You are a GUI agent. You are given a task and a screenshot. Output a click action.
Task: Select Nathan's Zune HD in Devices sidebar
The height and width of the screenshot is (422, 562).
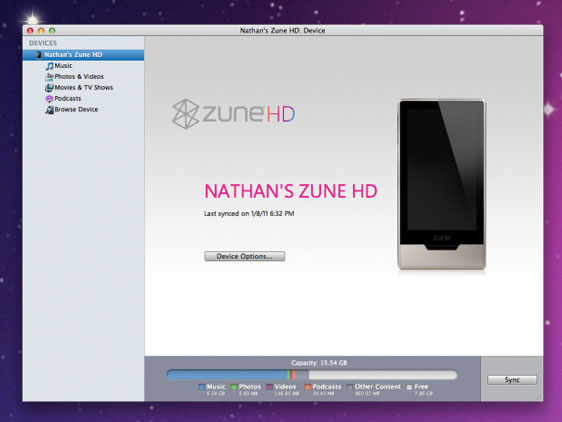point(83,55)
